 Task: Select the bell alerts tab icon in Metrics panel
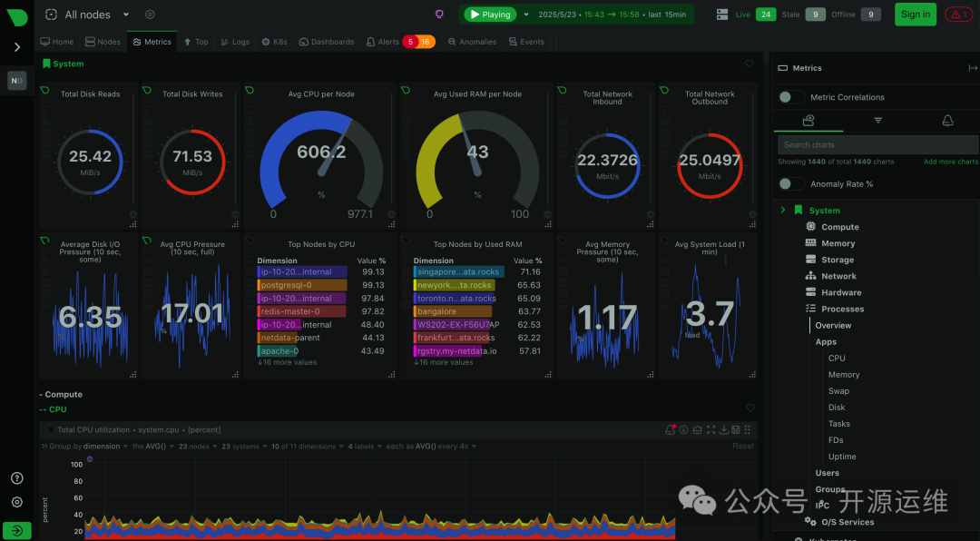(x=947, y=120)
